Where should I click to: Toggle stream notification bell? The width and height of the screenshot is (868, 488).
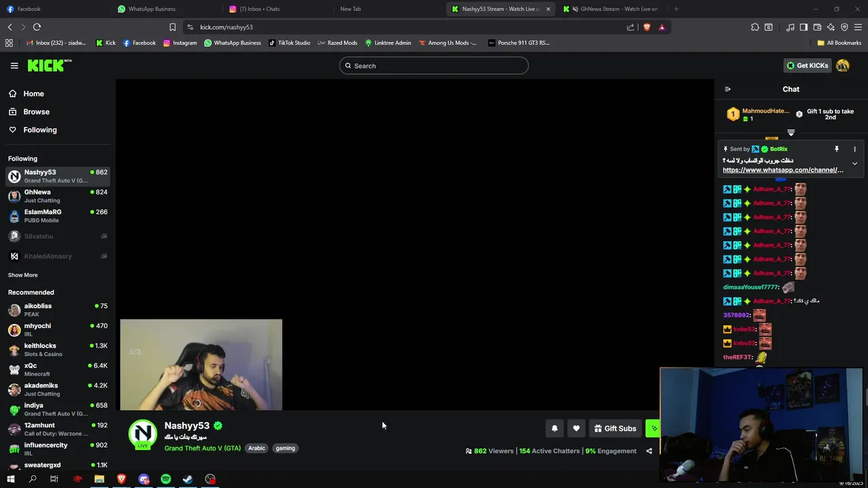pos(555,428)
